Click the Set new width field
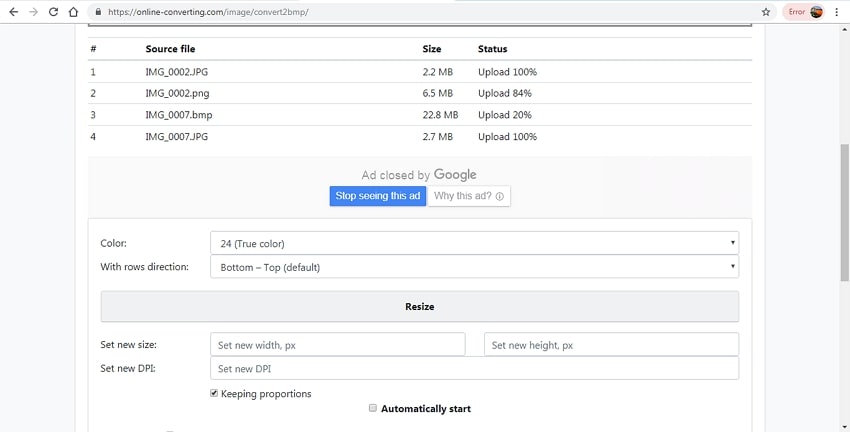 337,345
